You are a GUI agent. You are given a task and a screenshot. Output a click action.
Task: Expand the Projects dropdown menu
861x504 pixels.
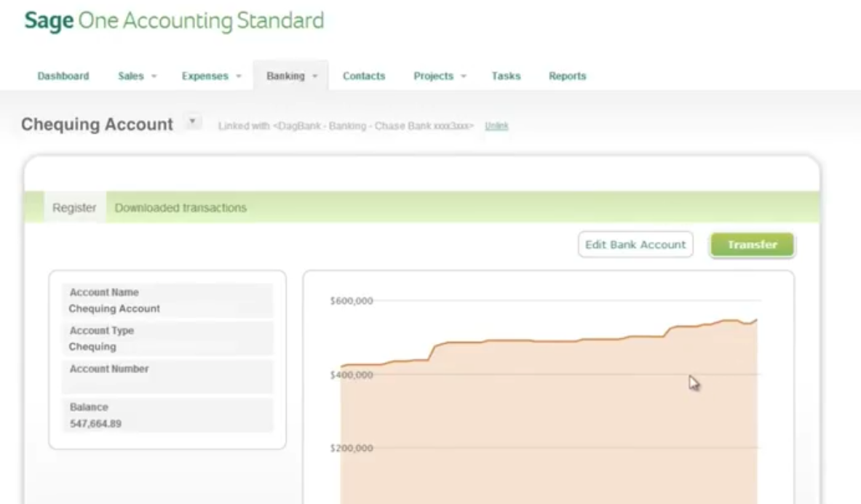[x=440, y=76]
